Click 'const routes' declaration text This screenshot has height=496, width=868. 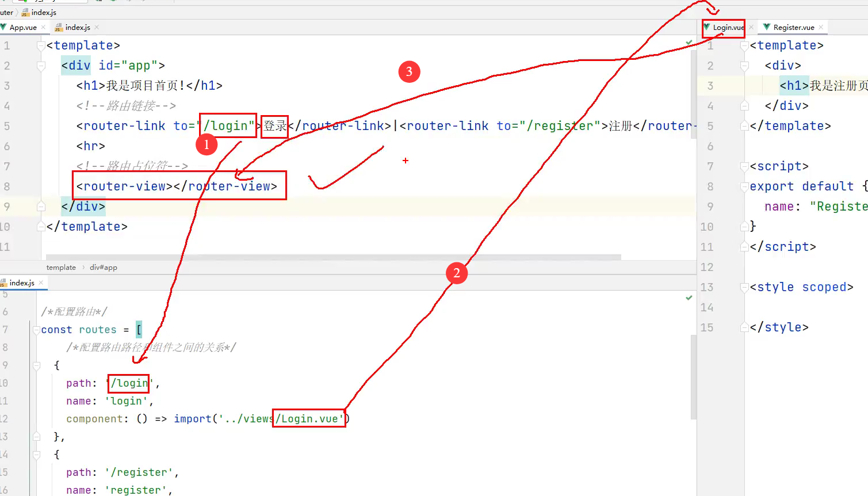[x=79, y=330]
